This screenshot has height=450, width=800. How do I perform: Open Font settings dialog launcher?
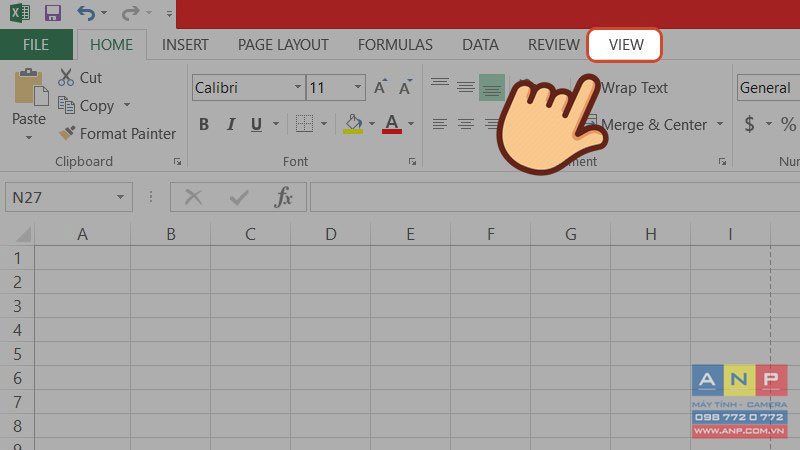412,162
